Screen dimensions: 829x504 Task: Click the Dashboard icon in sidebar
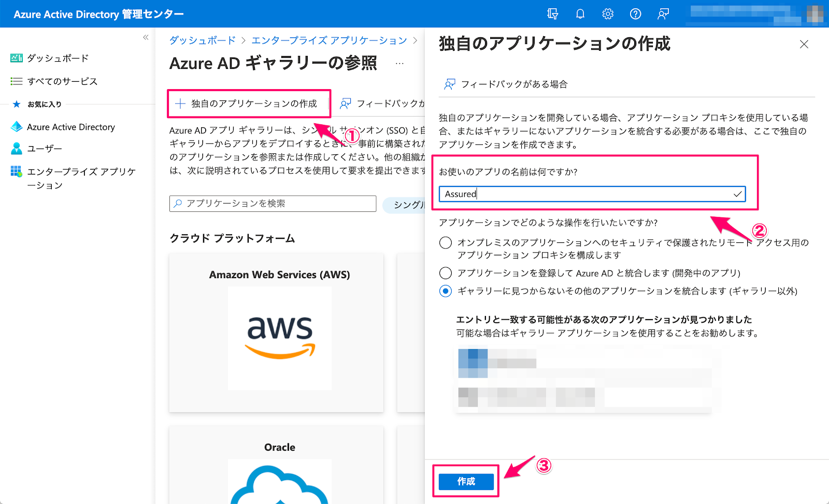[x=17, y=58]
